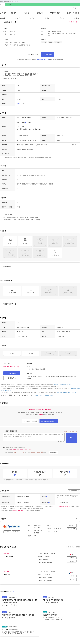
Task: Open the 직업 능력 개발 menu
Action: pyautogui.click(x=55, y=13)
